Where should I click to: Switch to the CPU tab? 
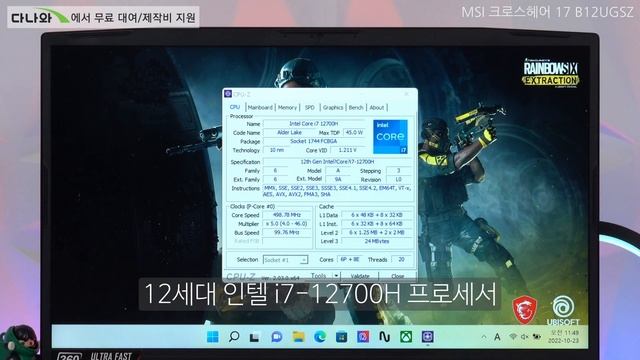point(235,107)
